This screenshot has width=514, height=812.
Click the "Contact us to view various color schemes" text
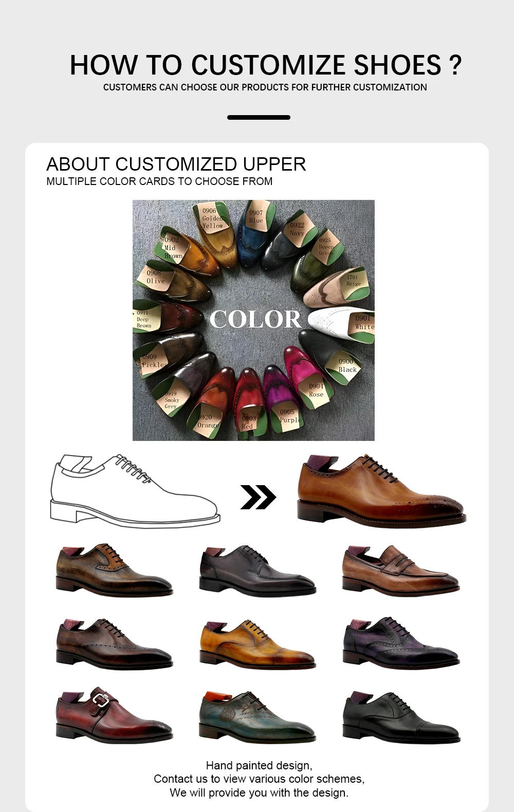pyautogui.click(x=259, y=779)
